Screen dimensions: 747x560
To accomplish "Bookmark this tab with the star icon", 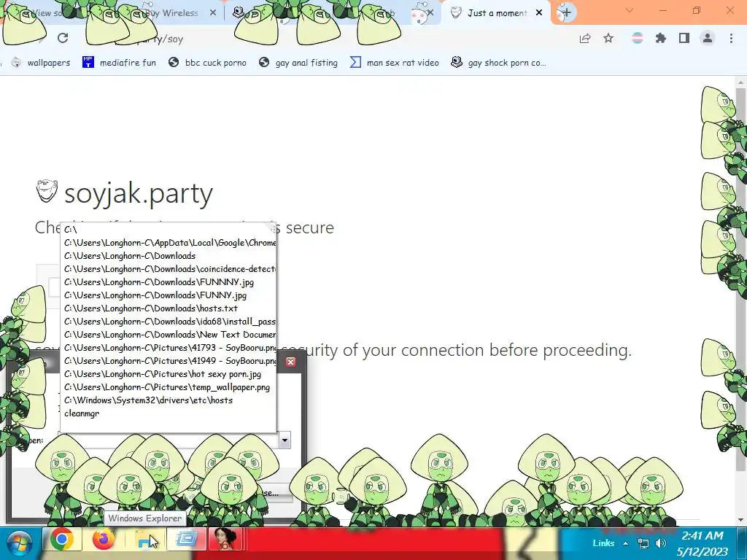I will (x=608, y=38).
